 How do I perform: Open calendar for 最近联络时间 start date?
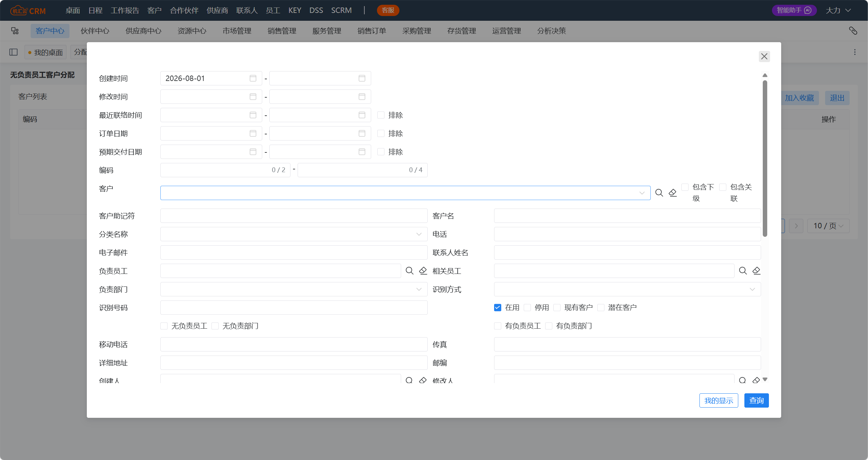click(253, 115)
